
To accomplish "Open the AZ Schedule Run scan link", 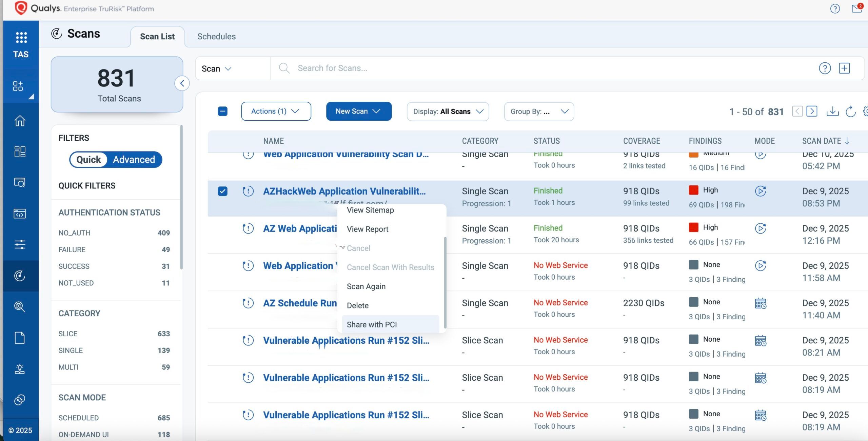I will [x=300, y=303].
